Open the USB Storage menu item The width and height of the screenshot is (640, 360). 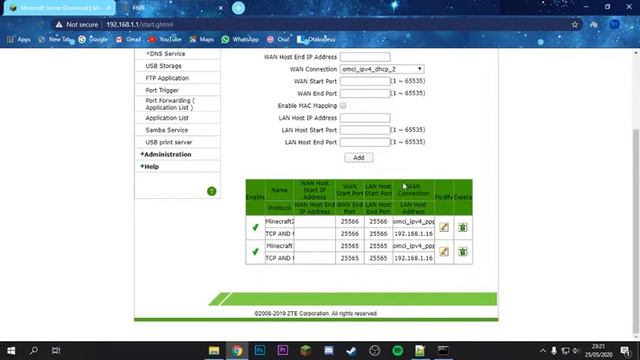[163, 66]
